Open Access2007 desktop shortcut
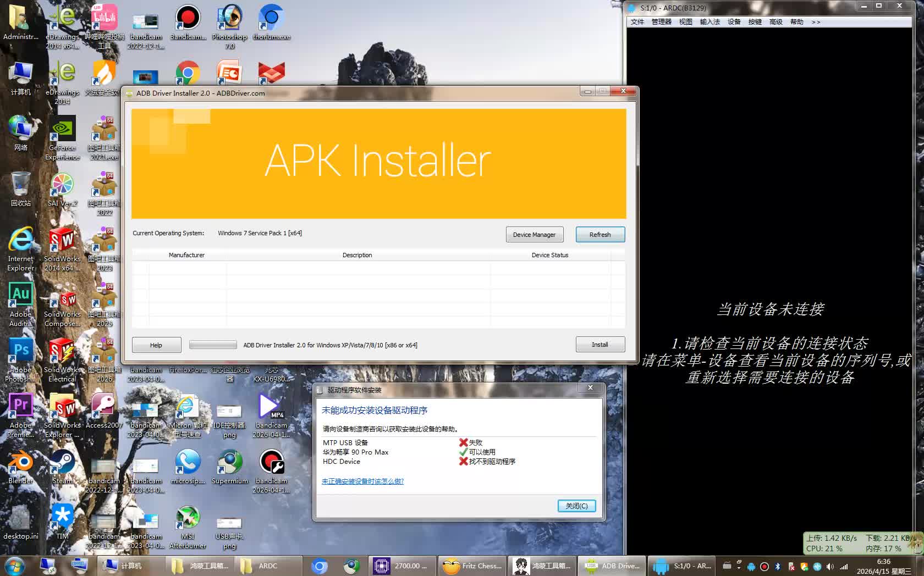The width and height of the screenshot is (924, 576). tap(104, 411)
